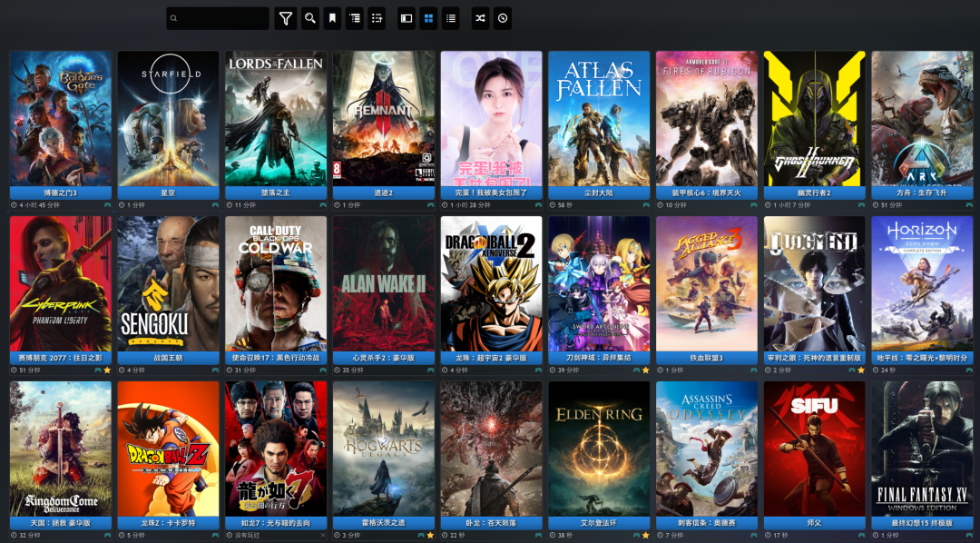The height and width of the screenshot is (543, 980).
Task: Select the Sifu game cover
Action: click(814, 449)
